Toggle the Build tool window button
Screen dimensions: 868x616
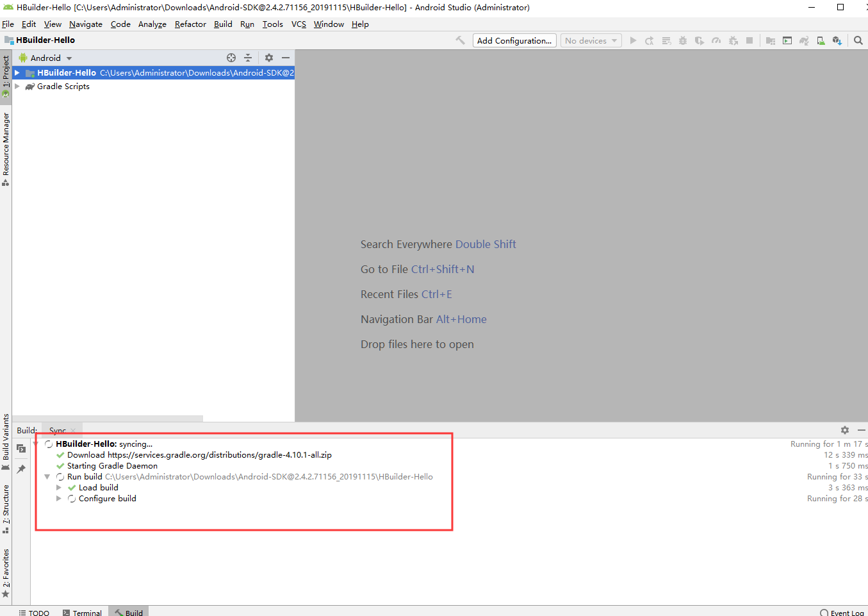tap(129, 613)
